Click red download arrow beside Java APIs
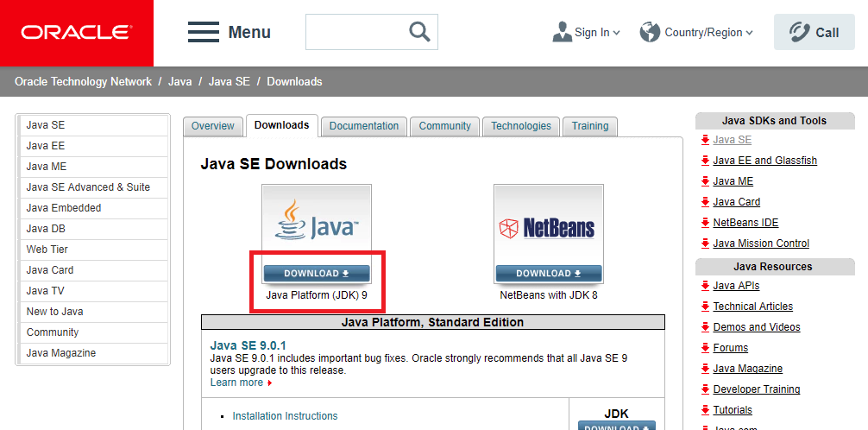The image size is (868, 430). [705, 286]
